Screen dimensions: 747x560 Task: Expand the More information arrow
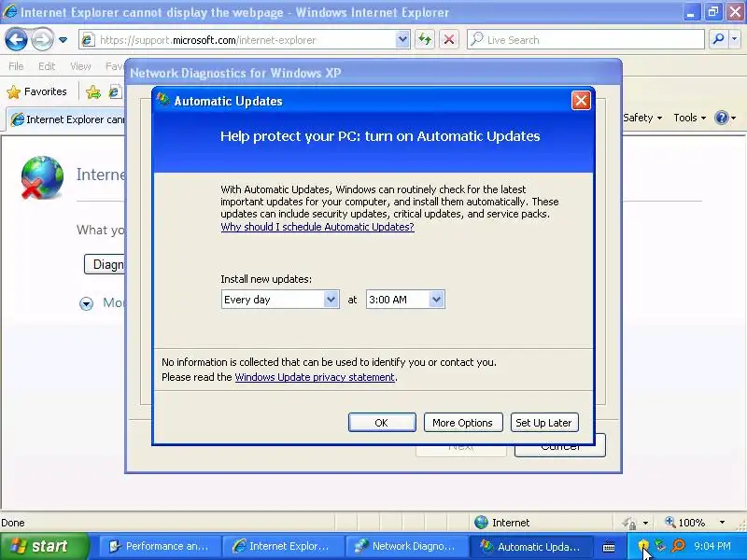click(x=86, y=303)
